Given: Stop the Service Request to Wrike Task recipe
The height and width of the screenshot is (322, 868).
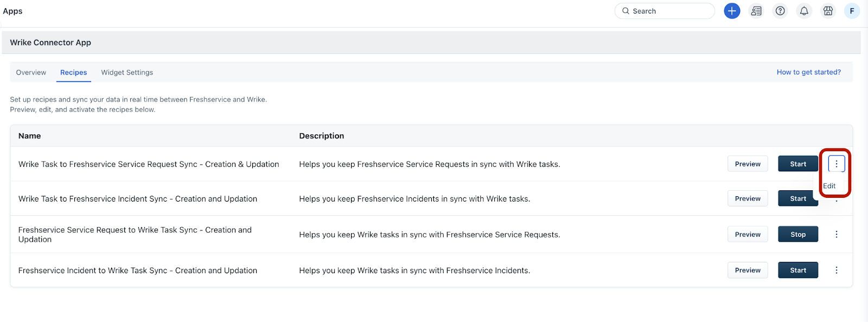Looking at the screenshot, I should point(798,234).
